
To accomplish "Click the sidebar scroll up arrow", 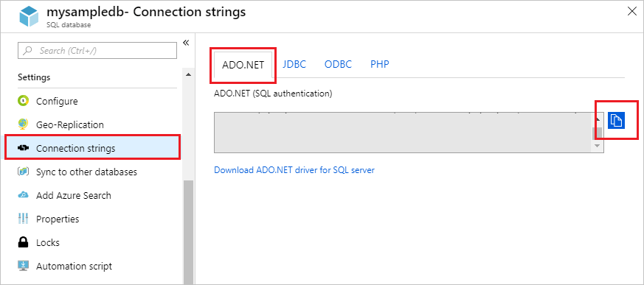I will pyautogui.click(x=188, y=74).
